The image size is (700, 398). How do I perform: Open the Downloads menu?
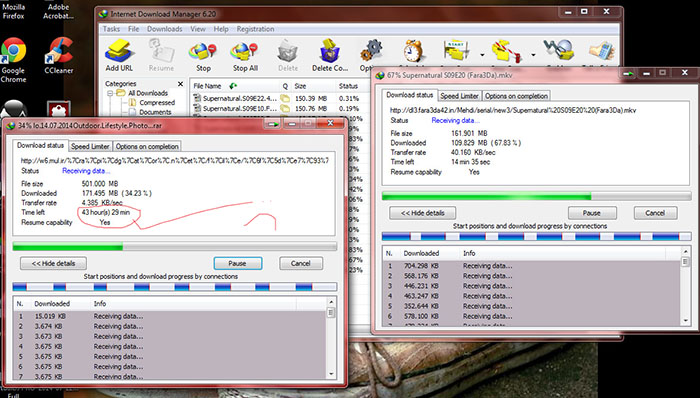(165, 29)
